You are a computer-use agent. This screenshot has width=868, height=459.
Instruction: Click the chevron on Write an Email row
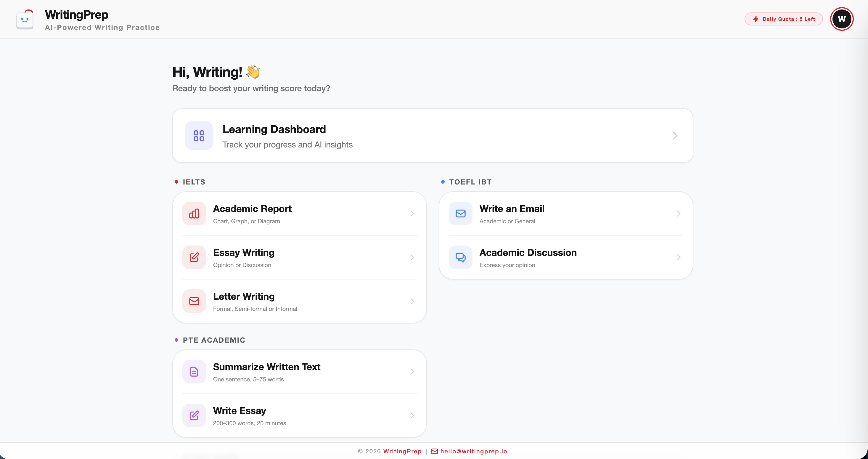coord(679,213)
